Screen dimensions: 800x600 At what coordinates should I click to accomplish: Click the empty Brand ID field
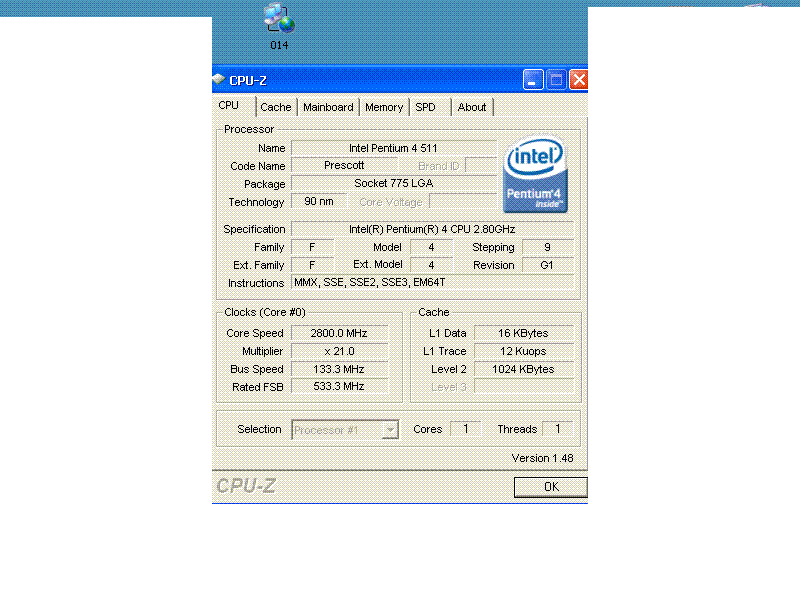click(481, 166)
